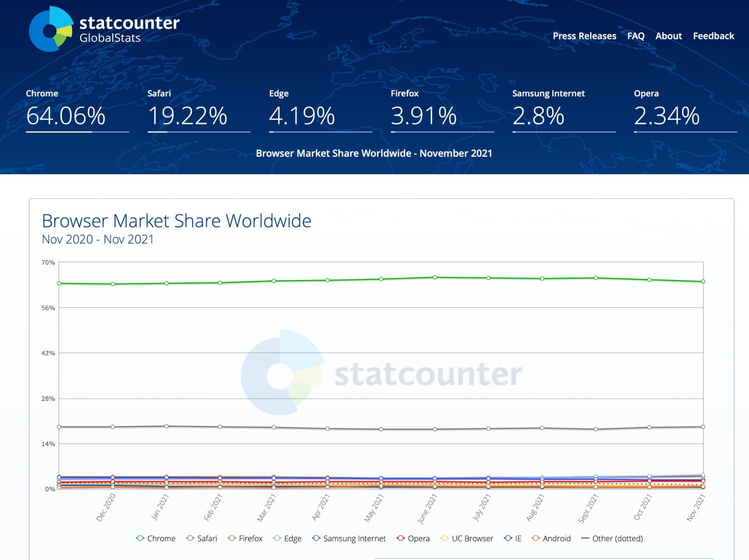Click the Android legend marker icon
This screenshot has height=560, width=749.
tap(536, 539)
